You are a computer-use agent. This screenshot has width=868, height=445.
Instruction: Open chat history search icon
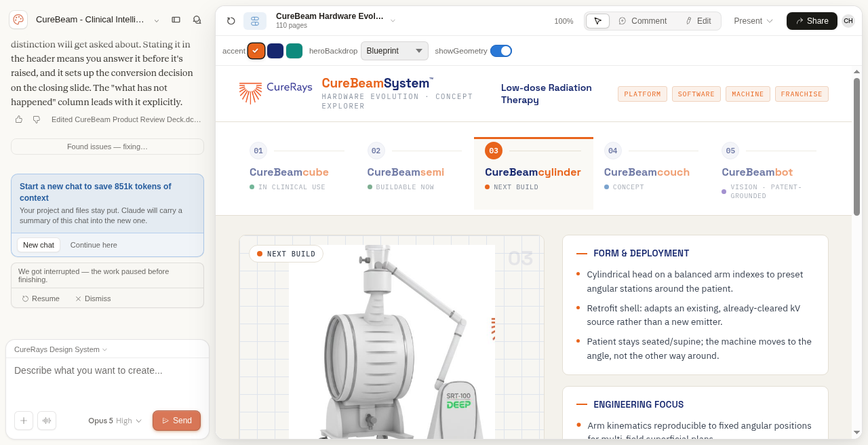[197, 20]
